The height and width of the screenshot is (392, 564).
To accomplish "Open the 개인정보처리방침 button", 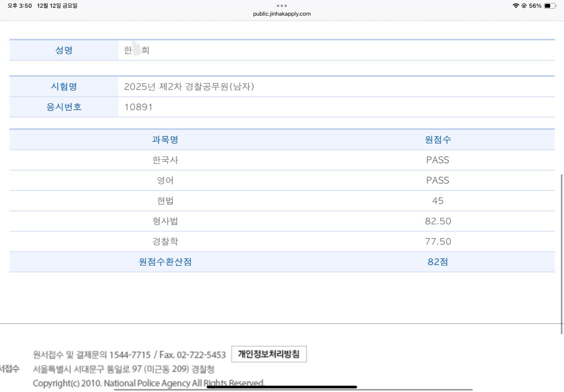I will (269, 354).
